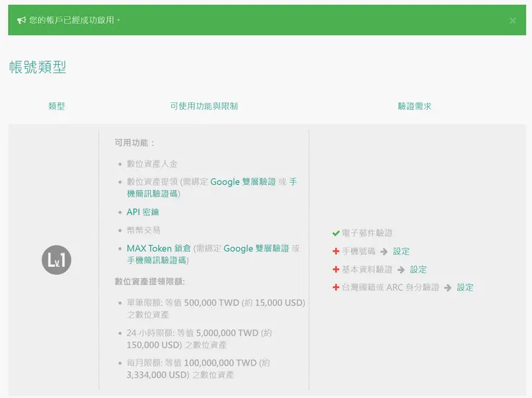
Task: Click 24 小時限額 5,000,000 TWD entry
Action: pos(200,338)
